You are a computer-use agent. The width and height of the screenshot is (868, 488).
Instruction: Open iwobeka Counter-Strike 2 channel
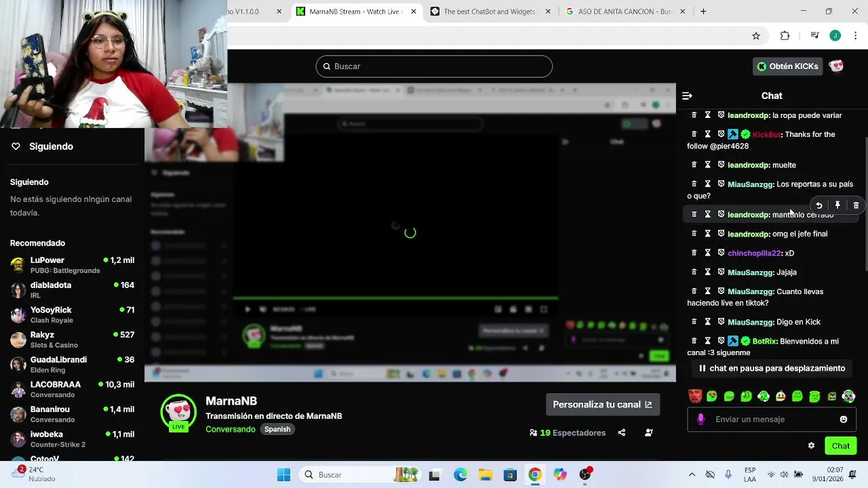[x=72, y=439]
